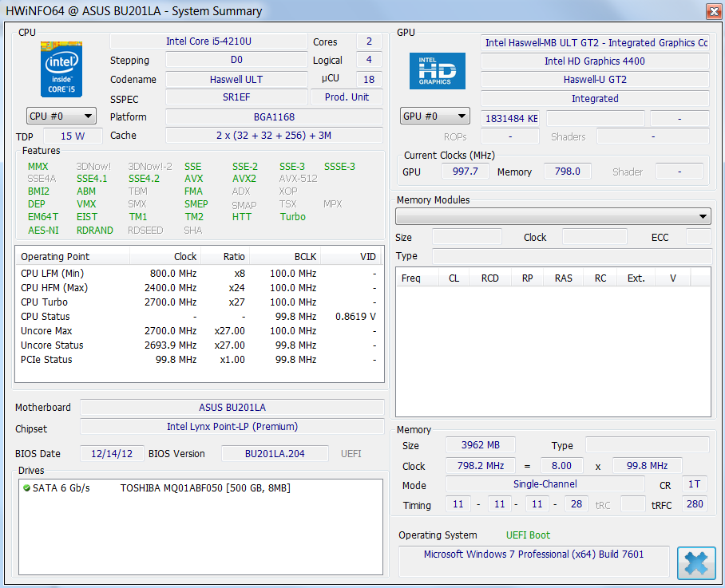The height and width of the screenshot is (588, 725).
Task: Select the CPU Turbo row
Action: 199,302
